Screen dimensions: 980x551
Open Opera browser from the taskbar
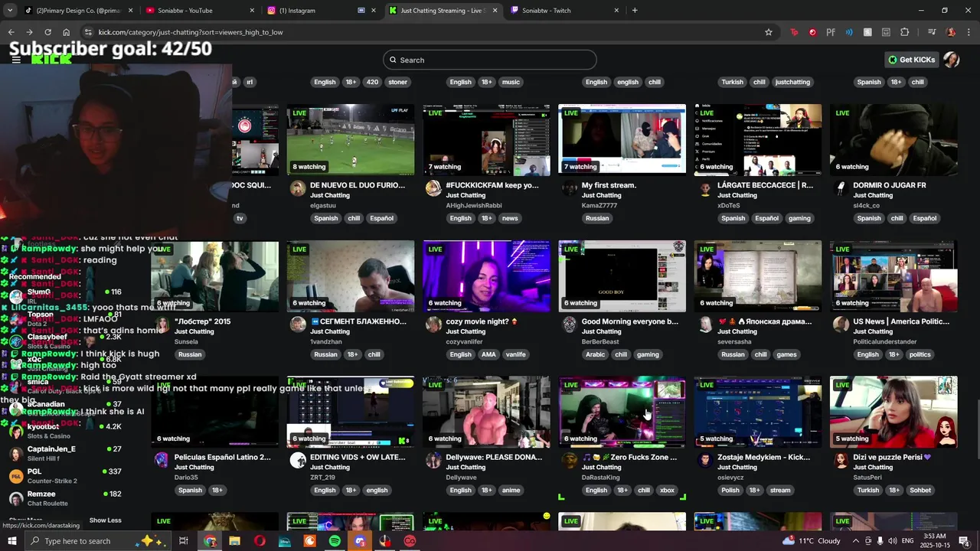tap(260, 541)
